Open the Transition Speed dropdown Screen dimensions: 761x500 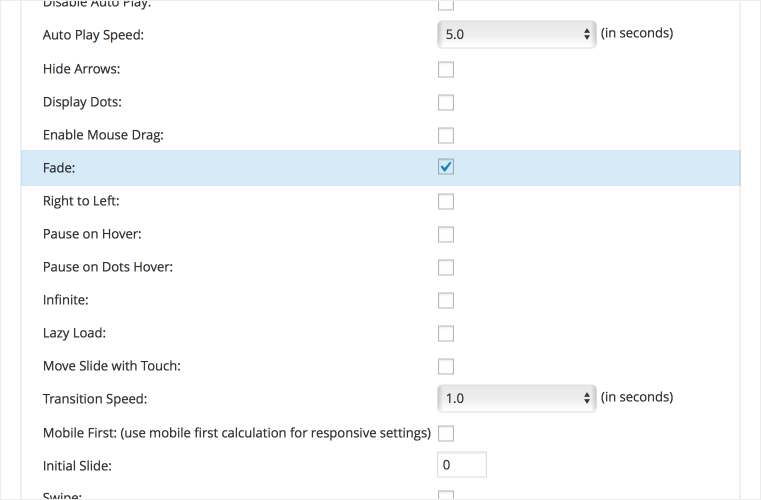tap(516, 398)
